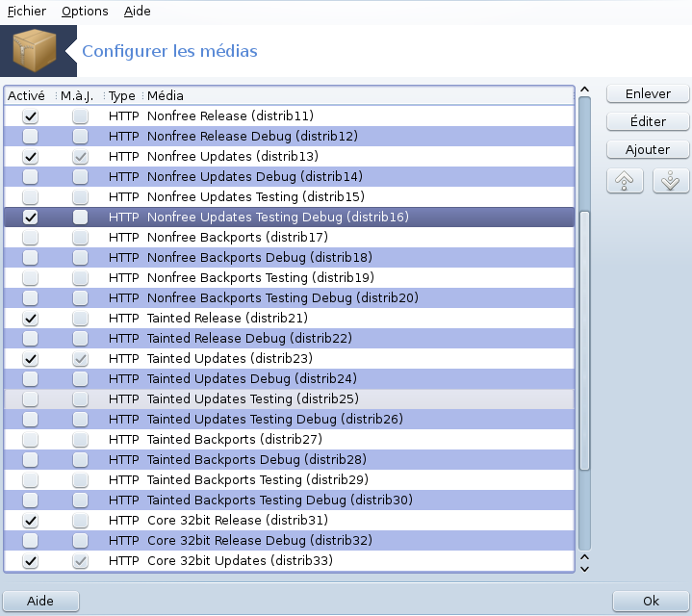
Task: Click the package box application icon
Action: tap(38, 50)
